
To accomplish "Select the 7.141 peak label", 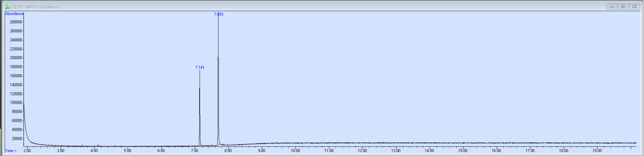I will coord(200,67).
